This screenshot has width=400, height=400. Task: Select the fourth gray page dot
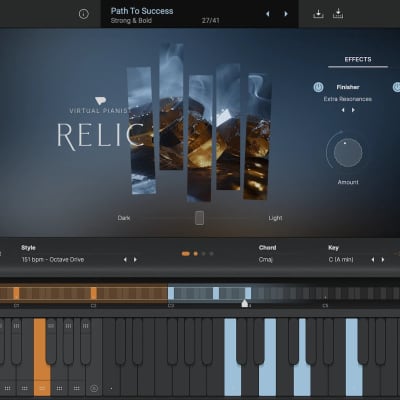coord(211,254)
